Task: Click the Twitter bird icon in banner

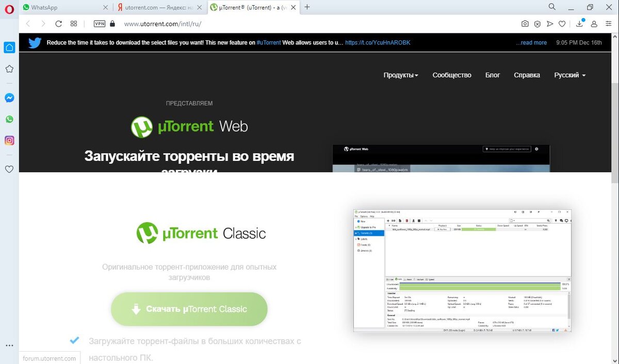Action: pos(35,43)
